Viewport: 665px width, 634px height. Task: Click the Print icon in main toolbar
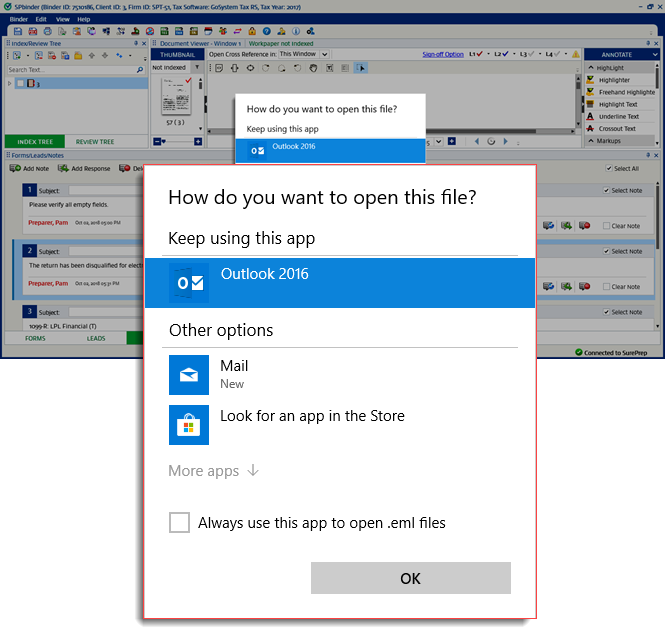pos(48,31)
